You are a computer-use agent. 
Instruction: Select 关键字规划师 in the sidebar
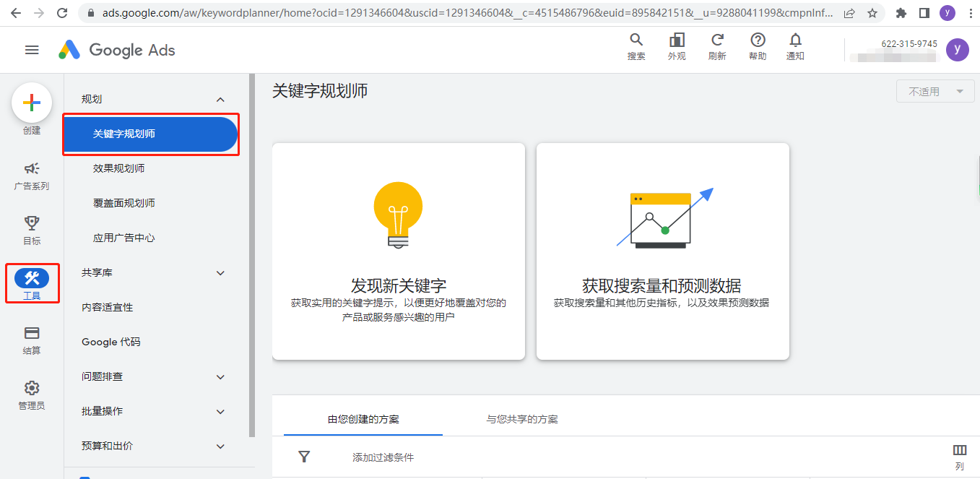(x=151, y=134)
